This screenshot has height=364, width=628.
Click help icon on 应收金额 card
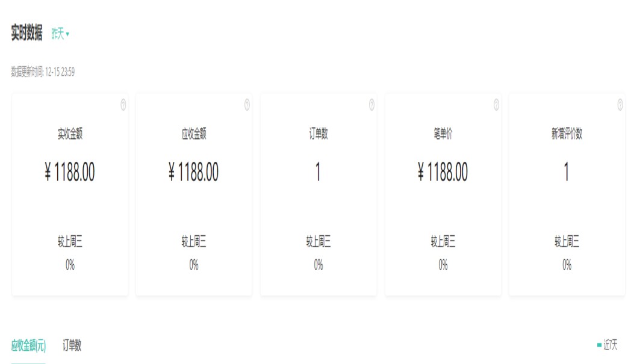(247, 105)
